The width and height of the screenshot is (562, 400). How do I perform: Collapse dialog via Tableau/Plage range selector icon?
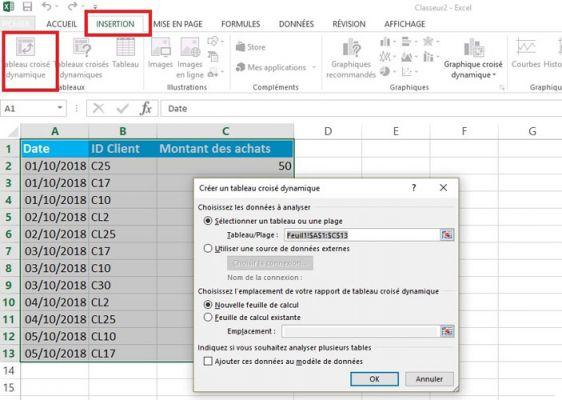tap(447, 235)
